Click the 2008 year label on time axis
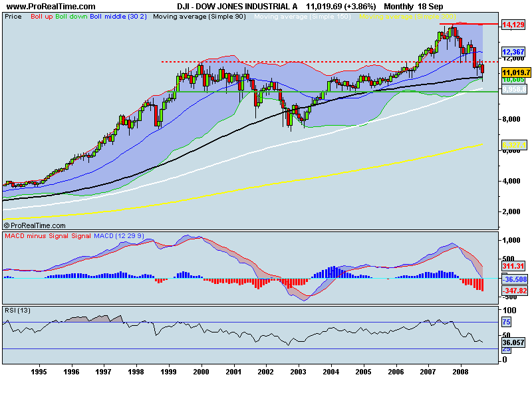 tap(460, 372)
